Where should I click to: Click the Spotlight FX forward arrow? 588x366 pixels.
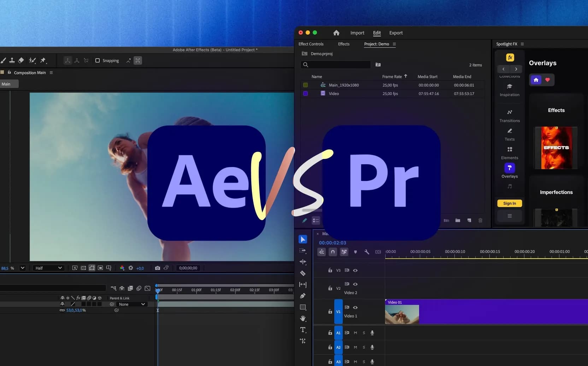pos(516,69)
